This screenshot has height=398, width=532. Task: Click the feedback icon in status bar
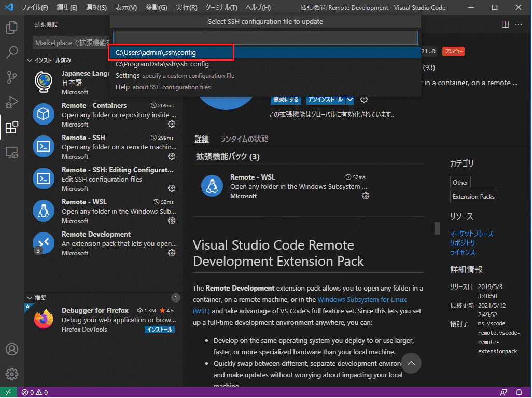503,393
